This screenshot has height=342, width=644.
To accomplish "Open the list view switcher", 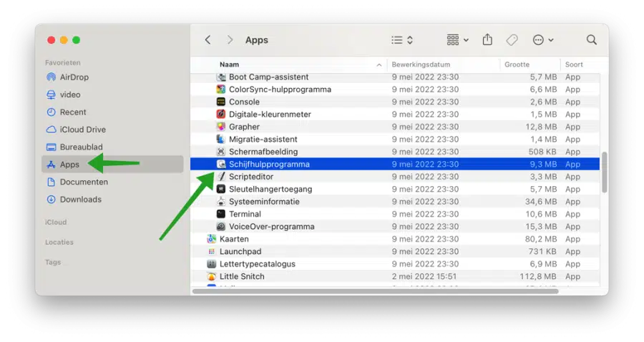I will click(402, 40).
